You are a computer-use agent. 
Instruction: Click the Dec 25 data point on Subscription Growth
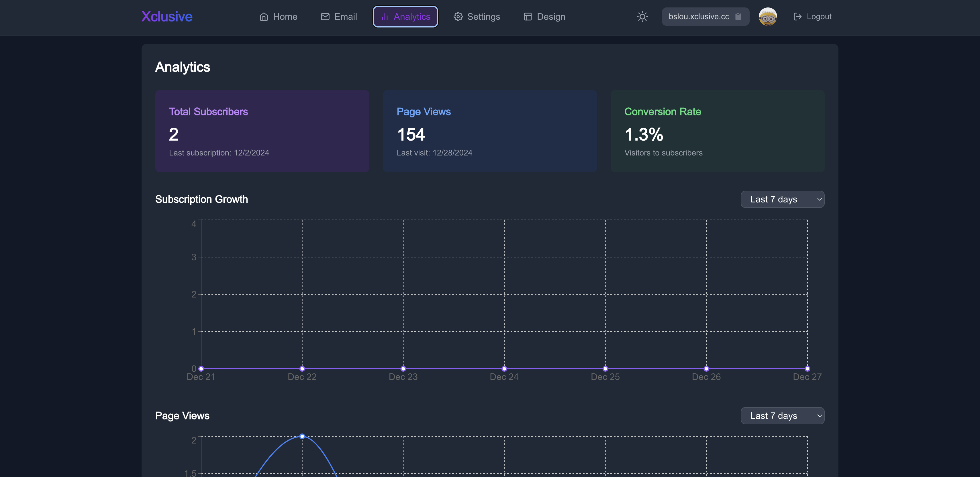(605, 369)
